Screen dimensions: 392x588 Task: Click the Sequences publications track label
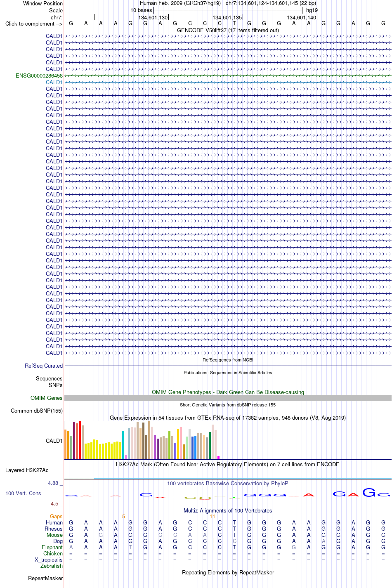click(x=49, y=378)
